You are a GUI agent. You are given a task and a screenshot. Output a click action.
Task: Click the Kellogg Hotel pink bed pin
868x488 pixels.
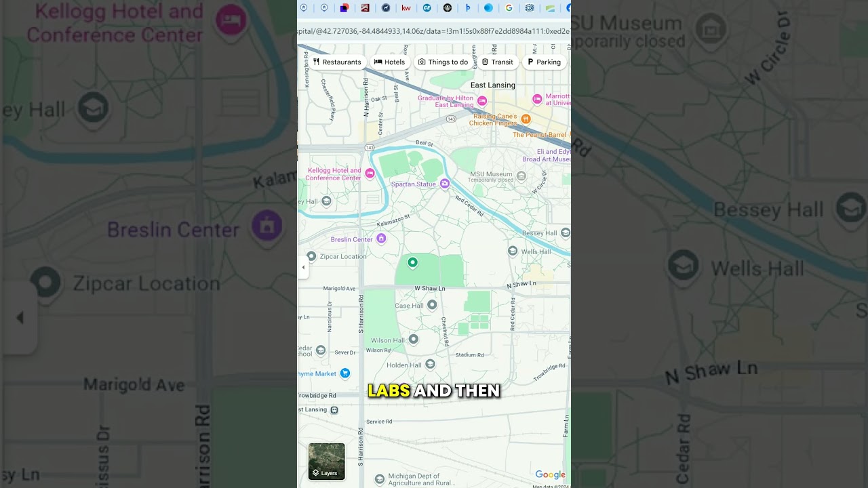(x=370, y=174)
